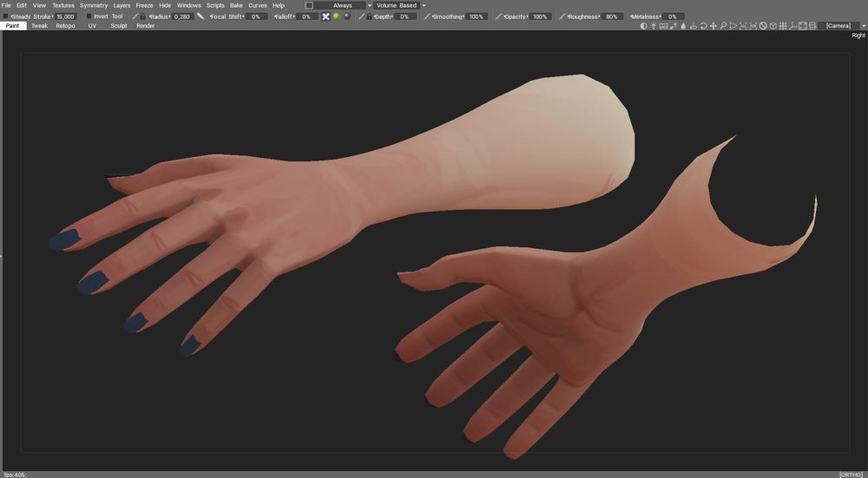Switch to the Sculpt room tab
Viewport: 868px width, 478px height.
118,26
